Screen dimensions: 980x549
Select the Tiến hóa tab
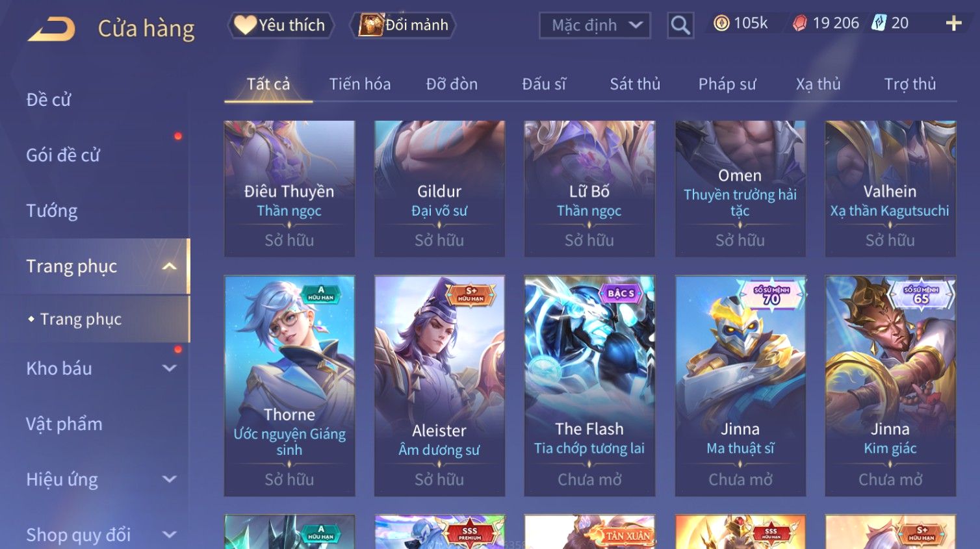pyautogui.click(x=360, y=84)
